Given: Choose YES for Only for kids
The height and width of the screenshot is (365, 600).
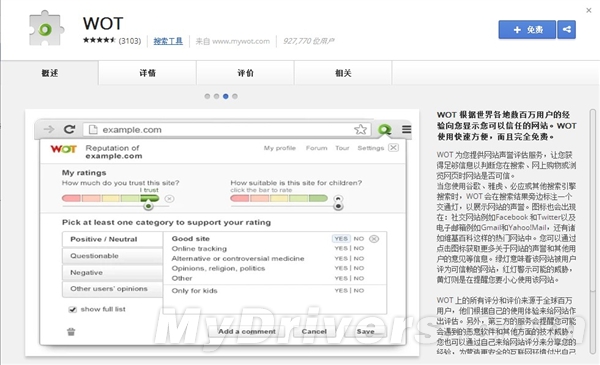Looking at the screenshot, I should pyautogui.click(x=341, y=291).
